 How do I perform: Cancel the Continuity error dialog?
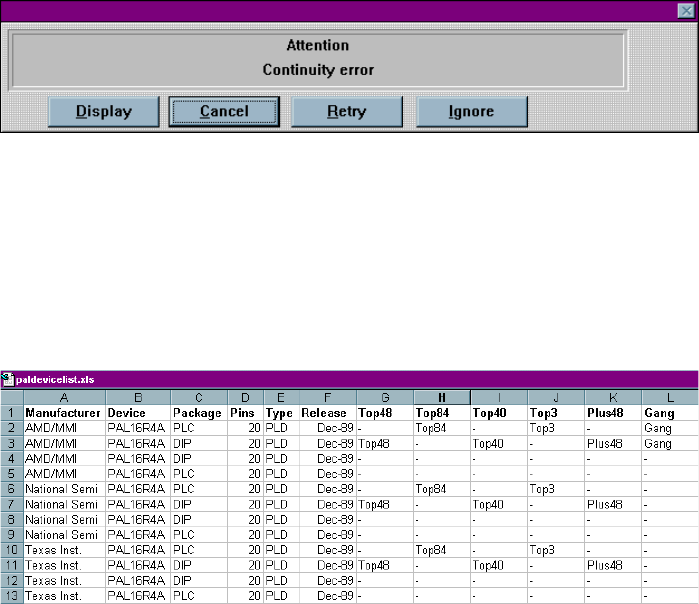pyautogui.click(x=224, y=111)
